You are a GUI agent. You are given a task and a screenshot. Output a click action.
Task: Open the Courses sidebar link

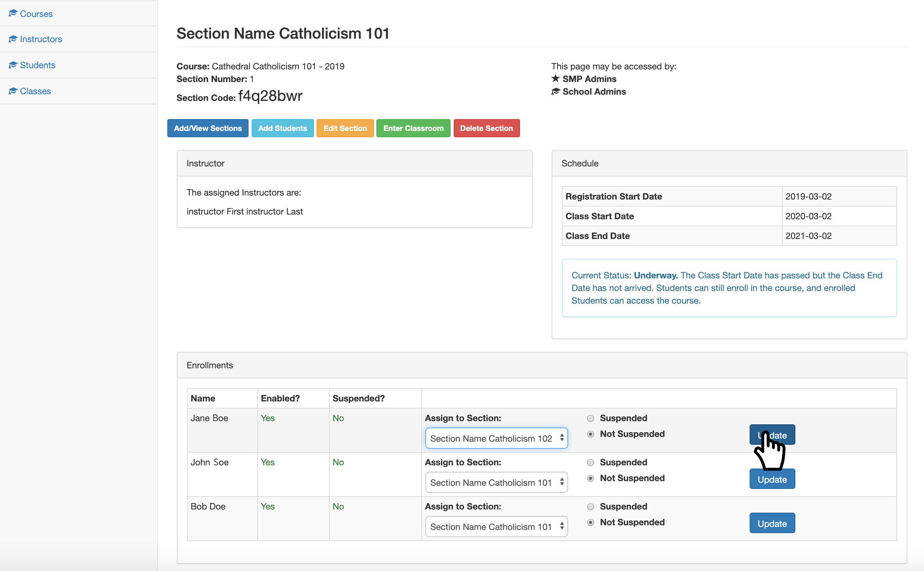(36, 14)
